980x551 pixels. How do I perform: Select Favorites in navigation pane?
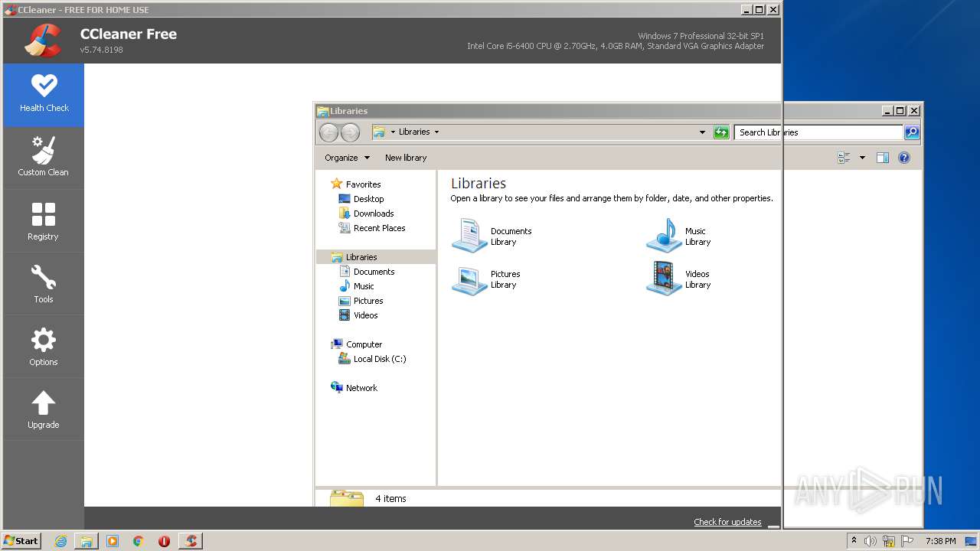[x=363, y=184]
